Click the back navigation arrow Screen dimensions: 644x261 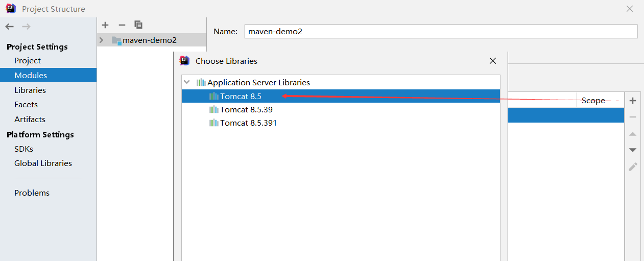click(x=9, y=26)
